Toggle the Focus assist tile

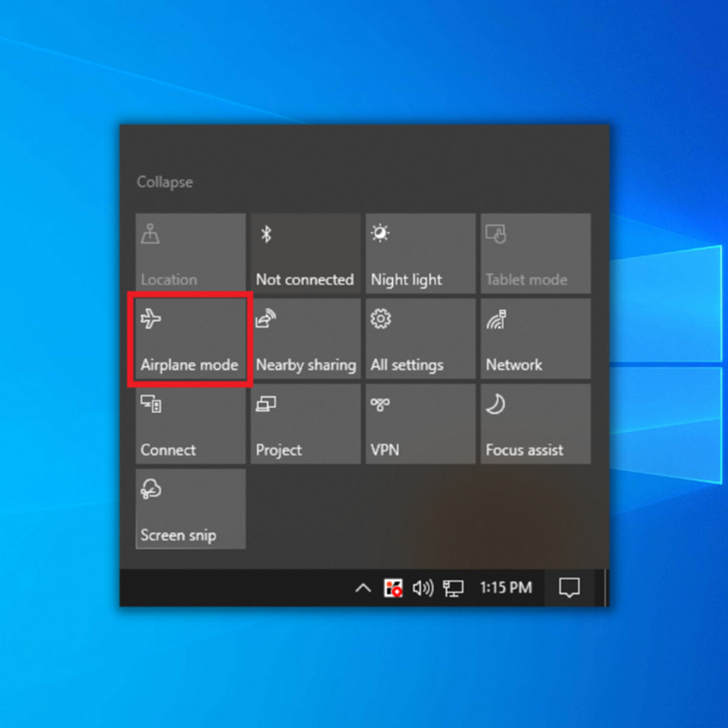coord(536,424)
